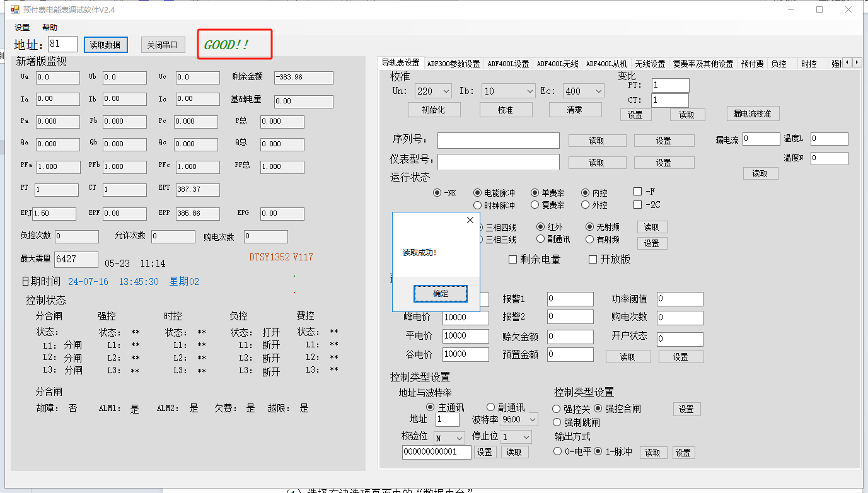Focus the 序列号 input field
The image size is (868, 493).
tap(498, 141)
